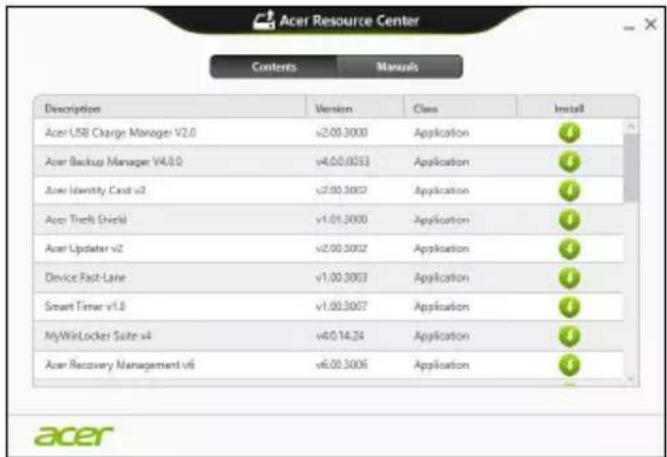The height and width of the screenshot is (457, 667).
Task: Click version v2.00.3000 cell
Action: point(341,133)
